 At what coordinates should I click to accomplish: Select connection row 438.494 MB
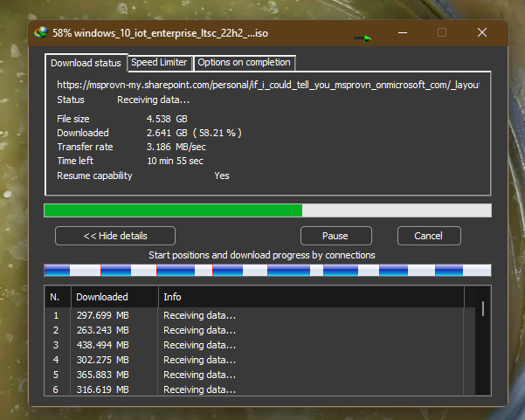point(259,345)
